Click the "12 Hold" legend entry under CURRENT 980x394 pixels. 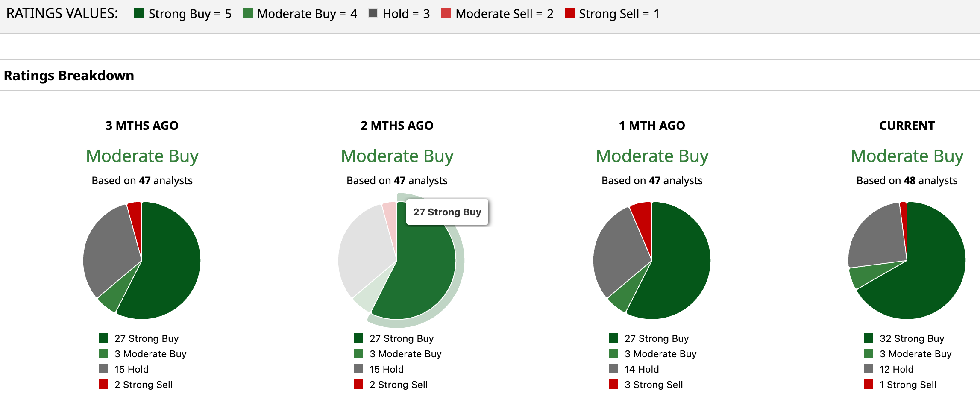pyautogui.click(x=896, y=369)
